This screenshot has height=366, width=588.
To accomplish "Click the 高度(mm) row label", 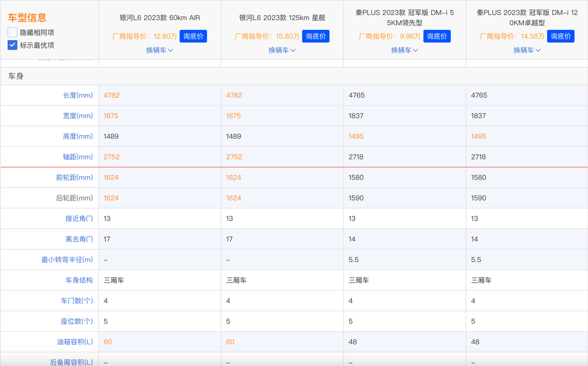I will click(x=78, y=137).
